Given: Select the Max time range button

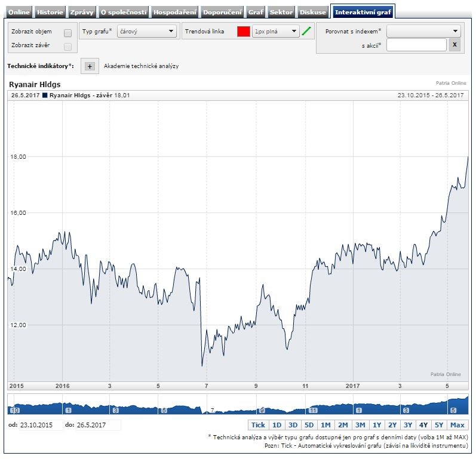Looking at the screenshot, I should 457,425.
